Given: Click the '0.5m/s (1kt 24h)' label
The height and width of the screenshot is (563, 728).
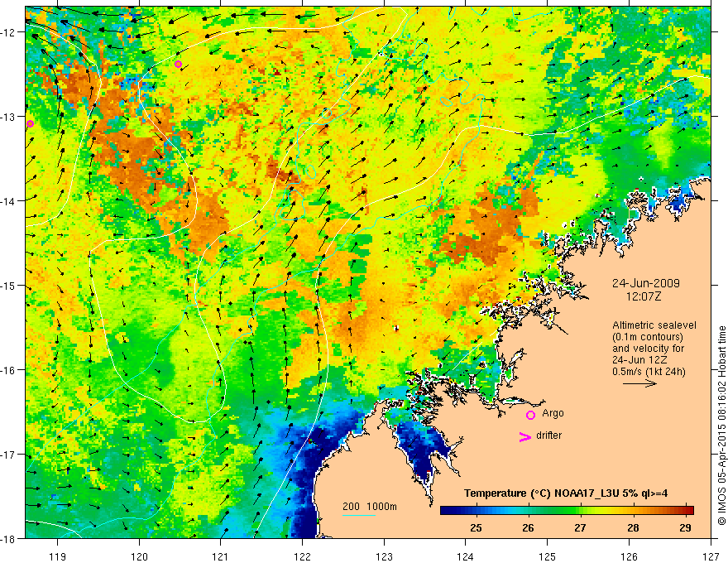Looking at the screenshot, I should point(649,372).
